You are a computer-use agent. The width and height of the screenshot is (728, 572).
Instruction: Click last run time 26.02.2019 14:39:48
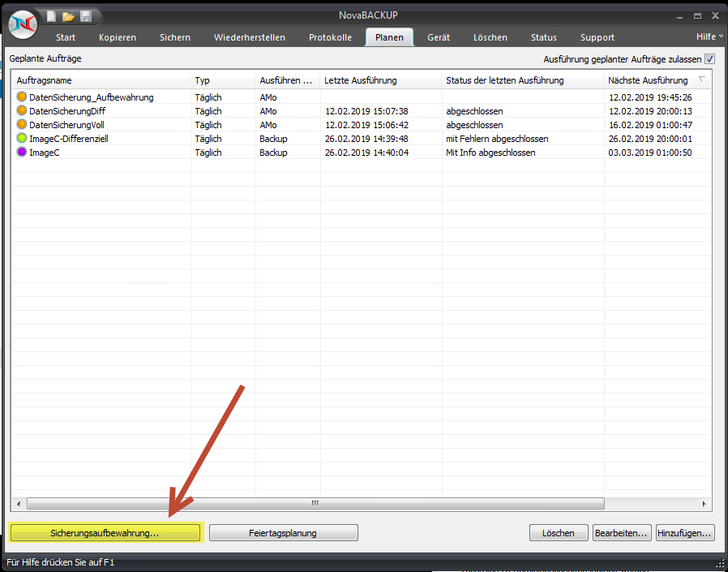tap(366, 139)
